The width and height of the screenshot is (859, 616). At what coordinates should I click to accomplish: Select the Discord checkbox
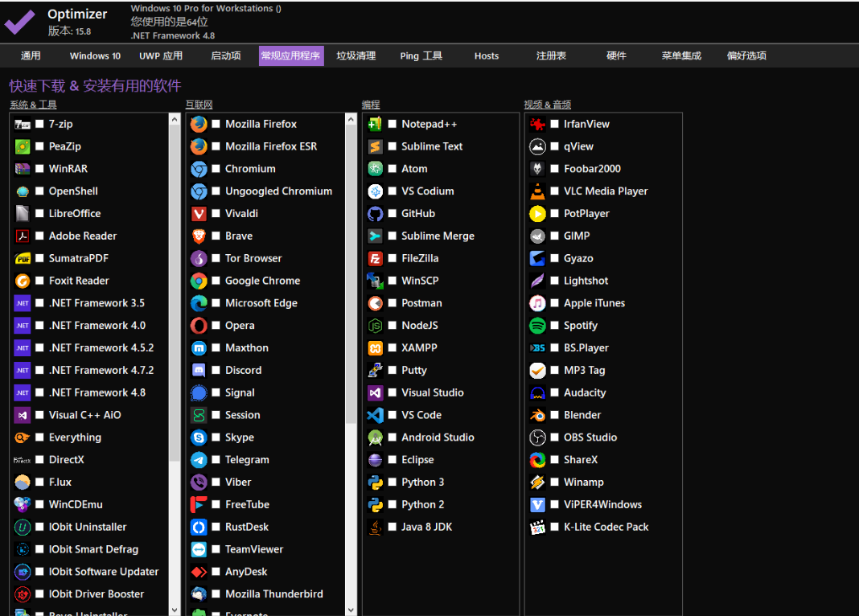point(216,370)
